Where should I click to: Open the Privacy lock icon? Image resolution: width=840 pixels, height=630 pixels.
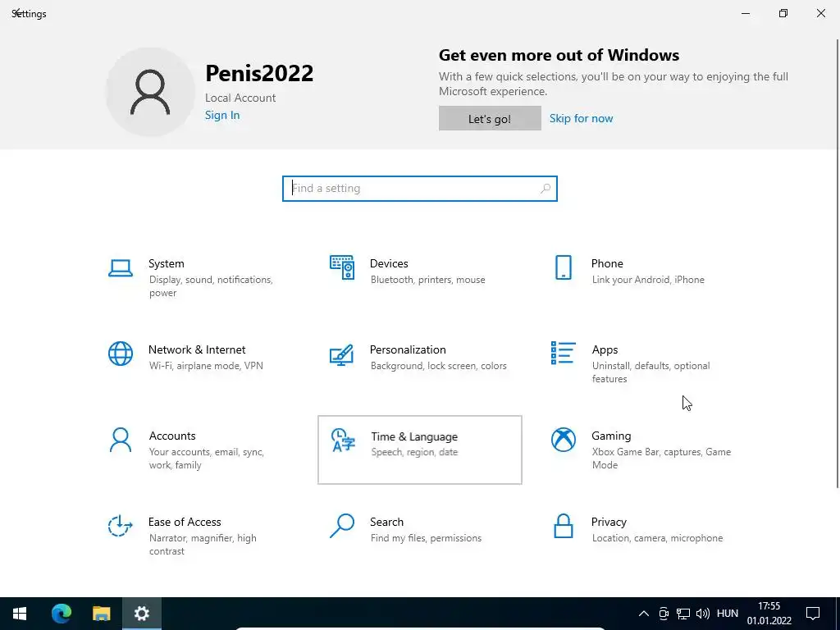[564, 526]
